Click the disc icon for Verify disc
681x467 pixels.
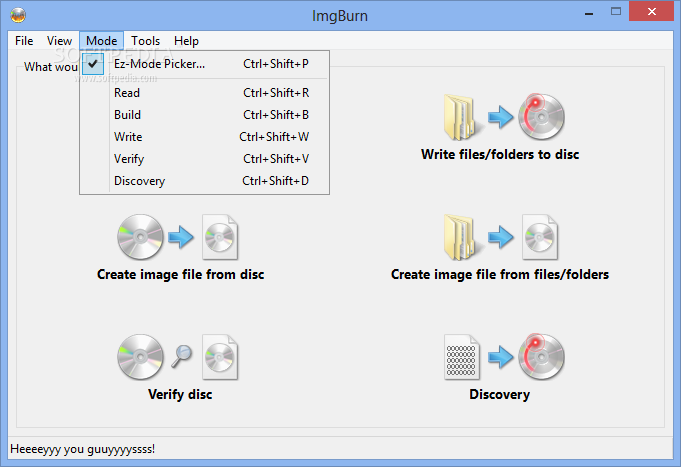pyautogui.click(x=140, y=357)
